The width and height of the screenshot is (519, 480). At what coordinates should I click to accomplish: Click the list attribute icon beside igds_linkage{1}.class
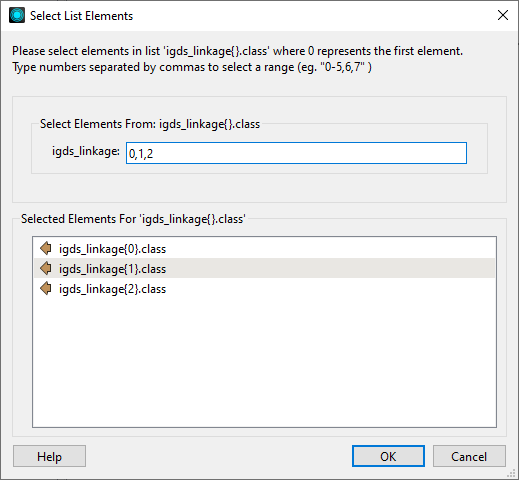(x=46, y=268)
